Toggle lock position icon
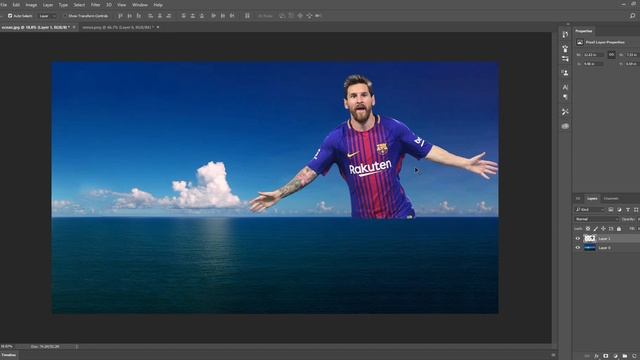640x360 pixels. pyautogui.click(x=603, y=229)
